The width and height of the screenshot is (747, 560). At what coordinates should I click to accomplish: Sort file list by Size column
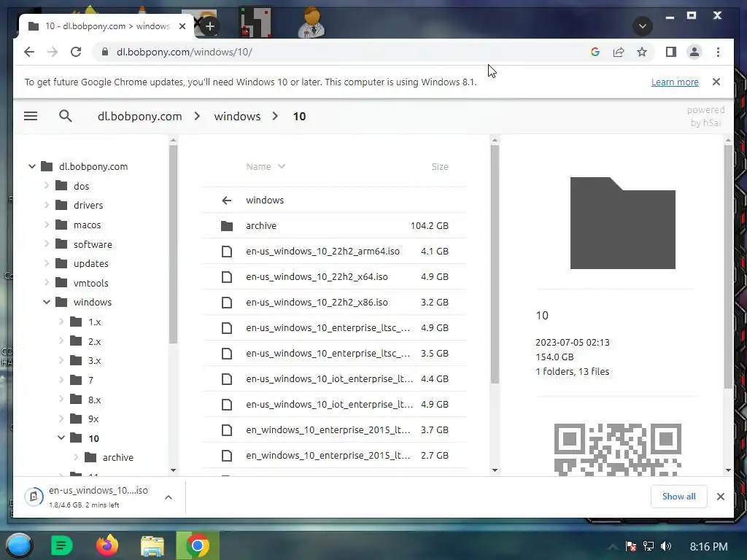pos(440,167)
